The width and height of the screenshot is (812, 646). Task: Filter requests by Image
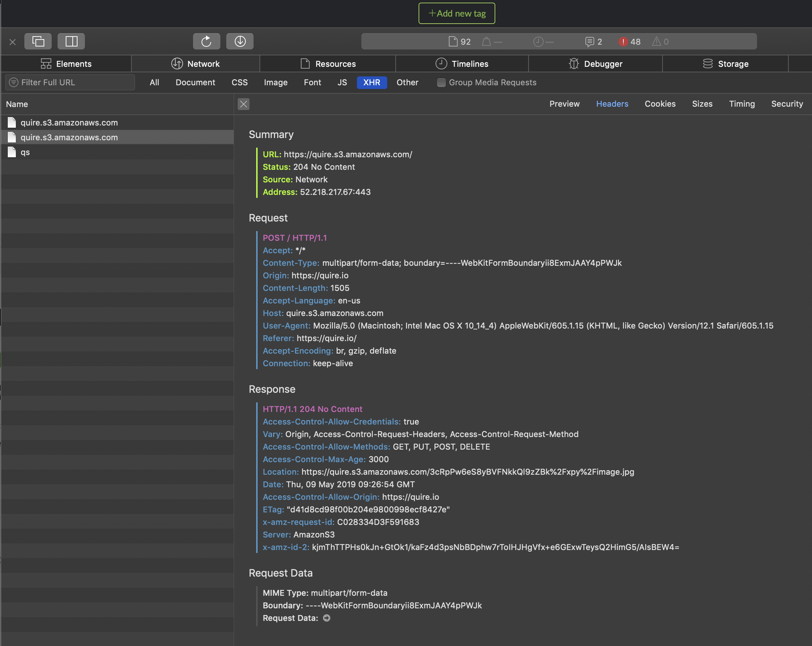tap(276, 82)
